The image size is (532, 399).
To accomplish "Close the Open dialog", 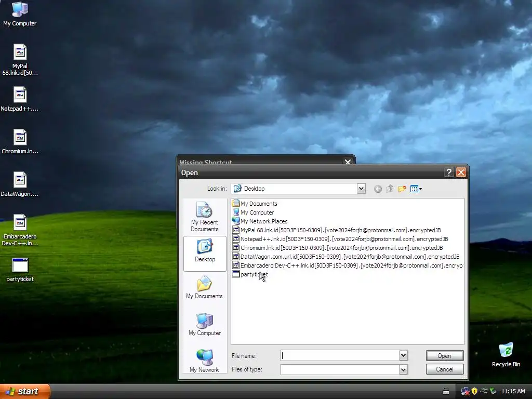I will pos(461,172).
